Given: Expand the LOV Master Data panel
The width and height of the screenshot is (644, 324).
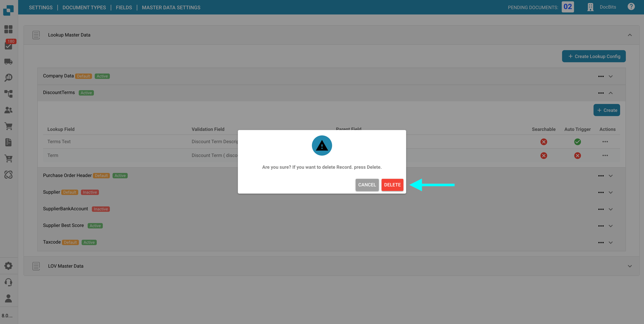Looking at the screenshot, I should (629, 266).
